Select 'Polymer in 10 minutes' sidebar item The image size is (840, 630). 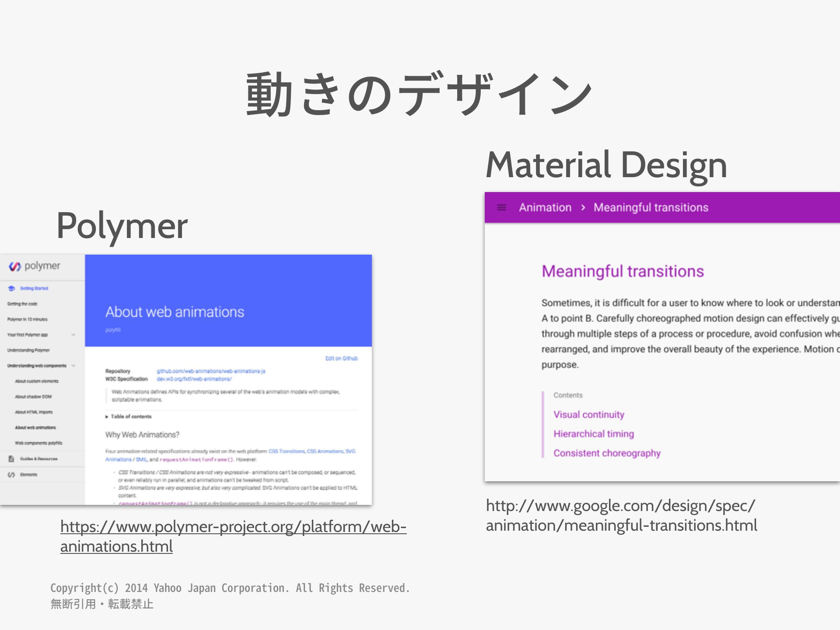click(27, 319)
